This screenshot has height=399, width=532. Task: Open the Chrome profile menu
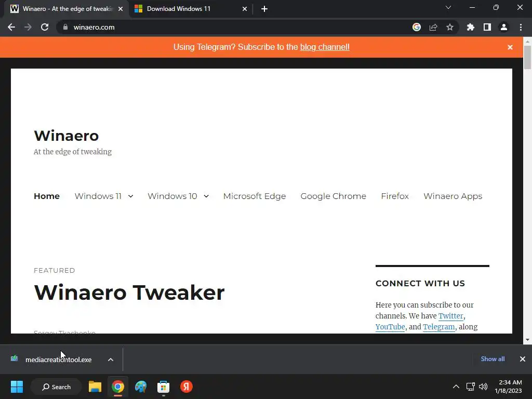tap(504, 27)
